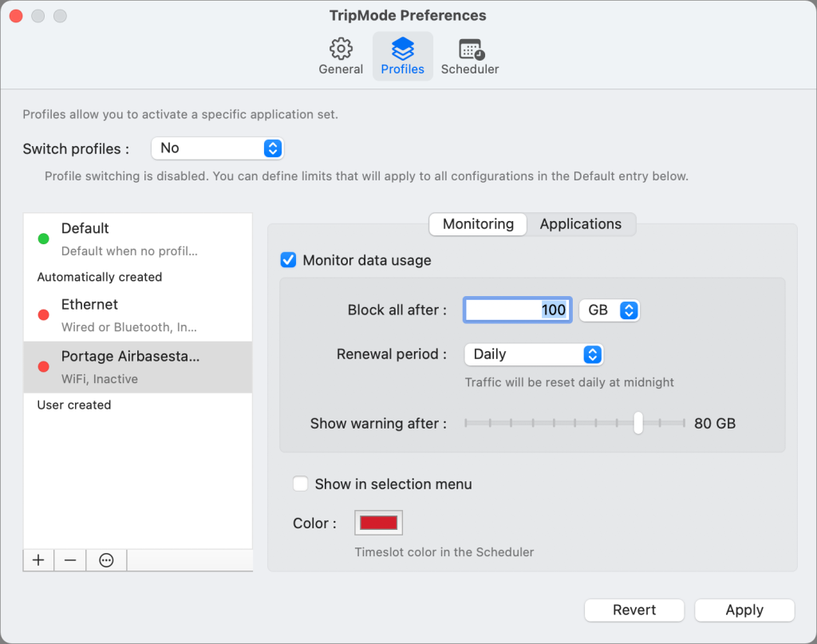817x644 pixels.
Task: Open the red Color swatch picker
Action: [x=378, y=523]
